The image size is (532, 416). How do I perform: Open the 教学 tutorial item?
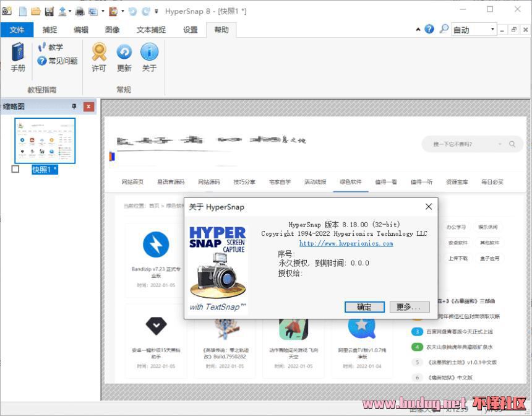click(51, 47)
